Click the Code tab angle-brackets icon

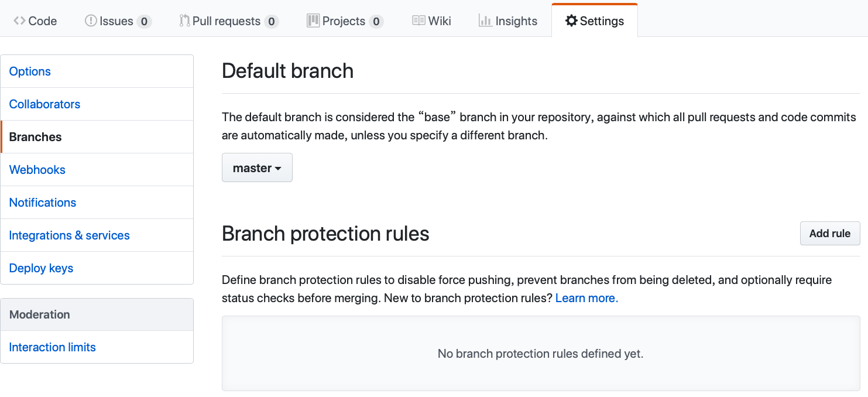[x=19, y=21]
